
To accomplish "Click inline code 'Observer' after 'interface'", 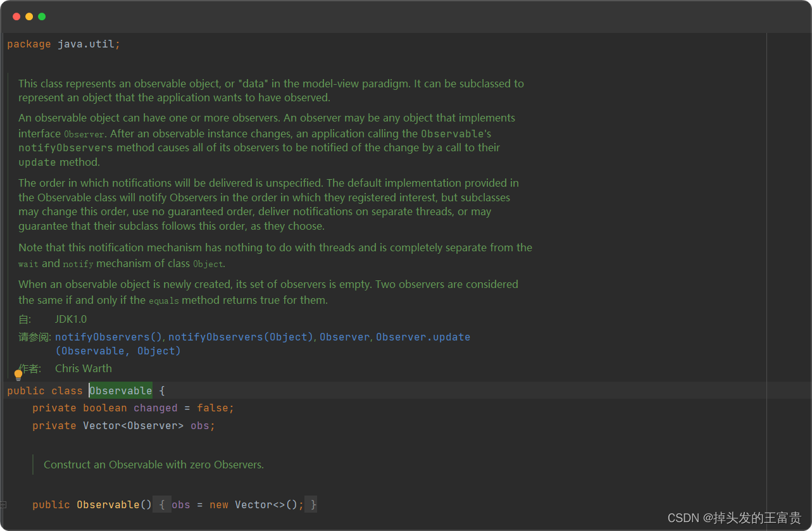I will tap(84, 134).
